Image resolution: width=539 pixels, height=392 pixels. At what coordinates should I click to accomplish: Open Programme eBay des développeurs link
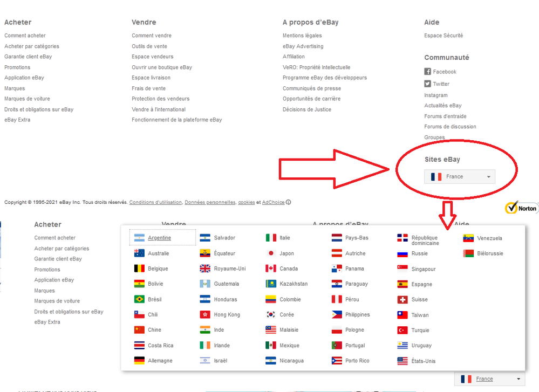325,78
